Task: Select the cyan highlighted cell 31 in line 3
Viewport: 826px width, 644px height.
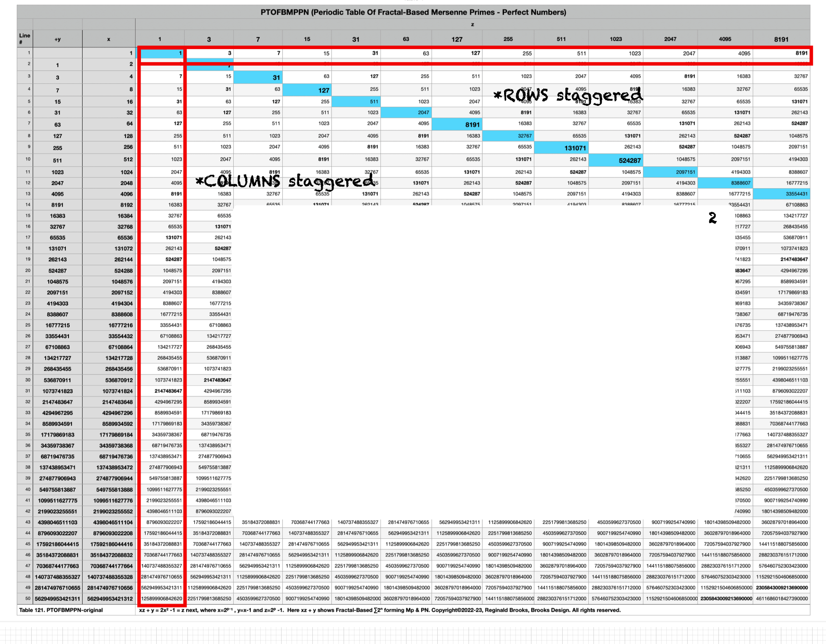Action: [258, 77]
